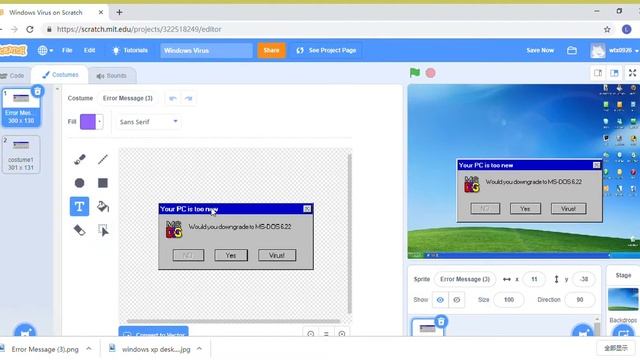The width and height of the screenshot is (640, 360).
Task: Switch to the Sounds tab
Action: (x=111, y=76)
